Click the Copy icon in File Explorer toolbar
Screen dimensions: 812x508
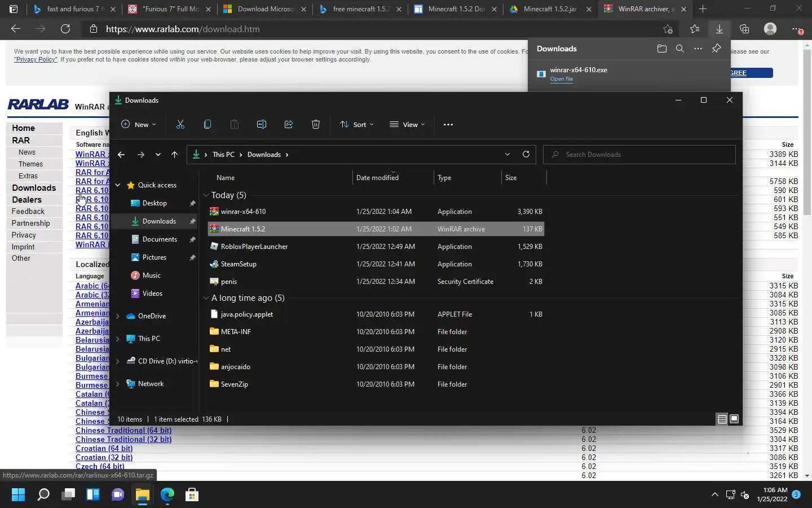(208, 124)
